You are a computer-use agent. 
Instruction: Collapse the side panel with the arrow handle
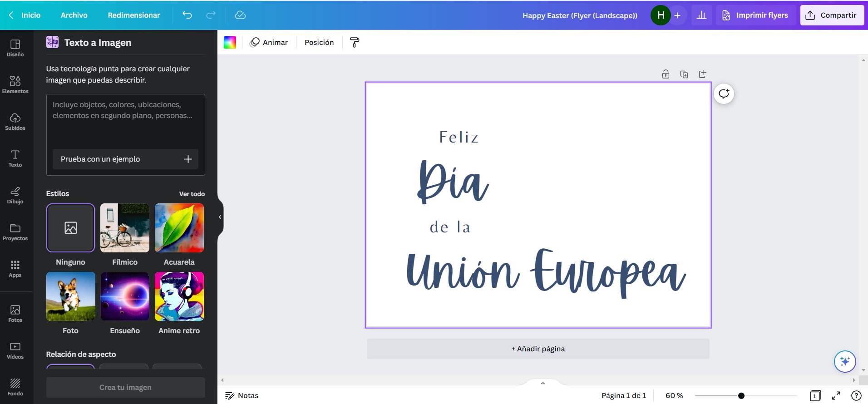[220, 217]
